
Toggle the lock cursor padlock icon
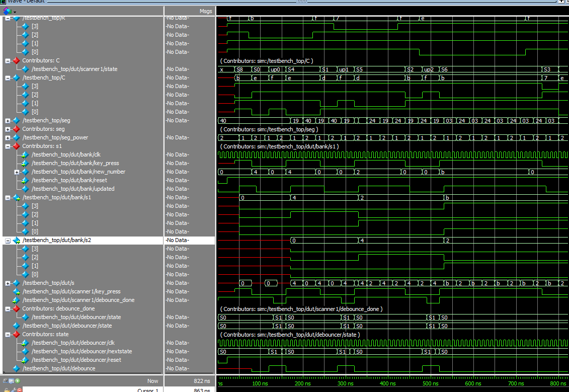tap(6, 390)
